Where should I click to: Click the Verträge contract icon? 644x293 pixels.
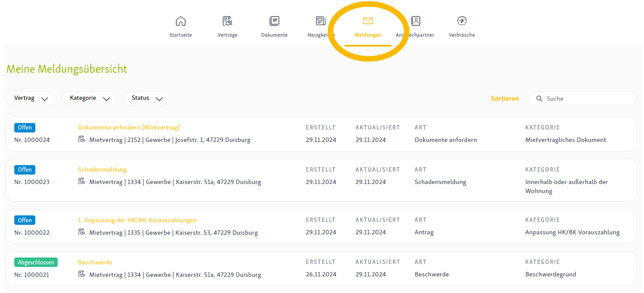point(227,21)
